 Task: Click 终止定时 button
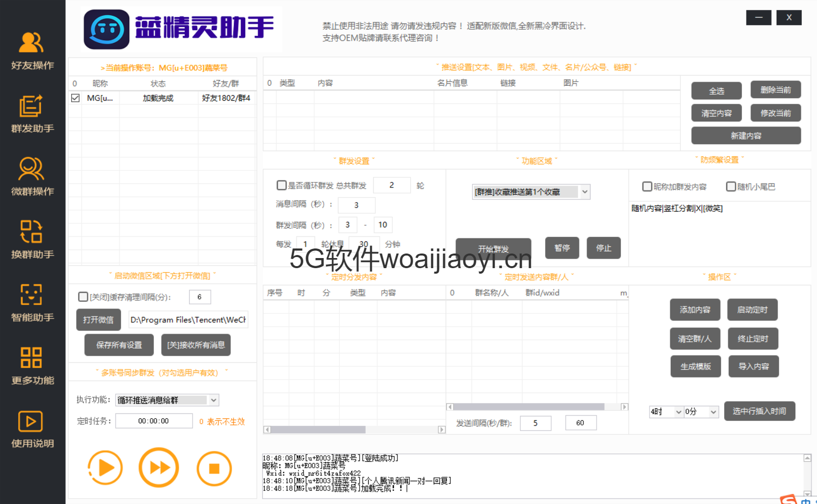(x=753, y=339)
